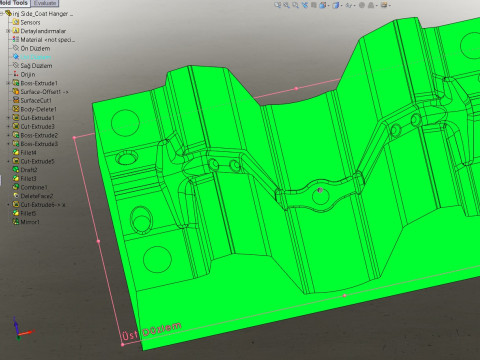
Task: Expand the Boss-Extrude2 feature
Action: point(8,135)
